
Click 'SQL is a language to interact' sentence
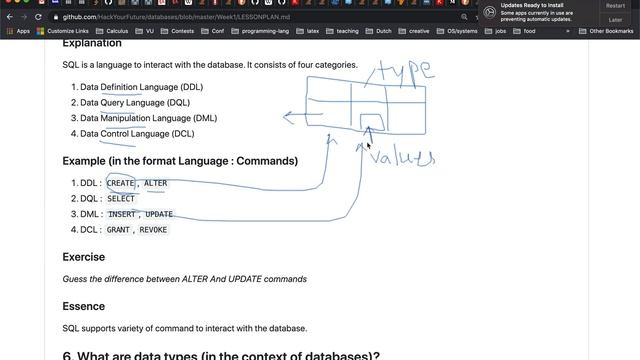tap(210, 65)
